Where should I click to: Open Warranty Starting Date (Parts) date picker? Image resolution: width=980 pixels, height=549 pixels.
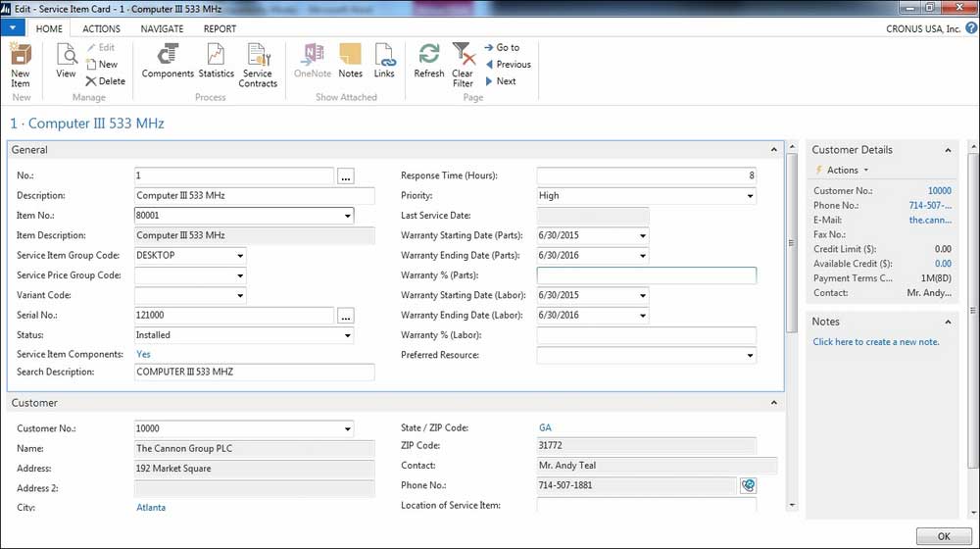(643, 235)
